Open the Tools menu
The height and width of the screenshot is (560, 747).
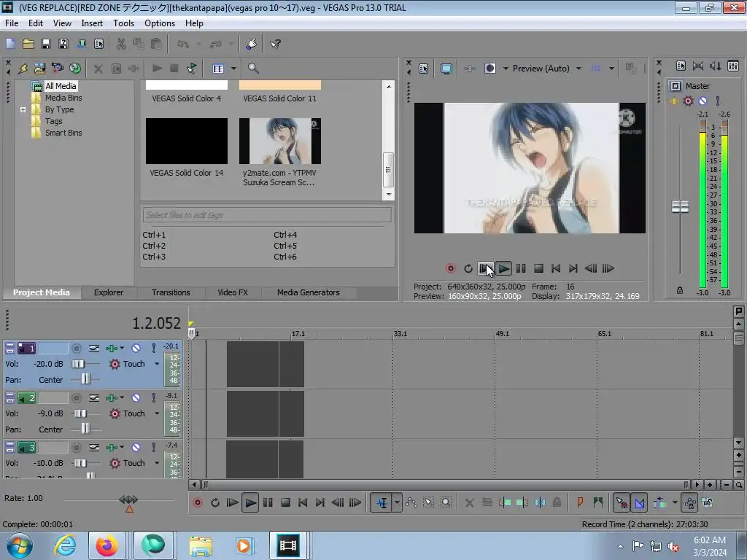click(x=123, y=23)
